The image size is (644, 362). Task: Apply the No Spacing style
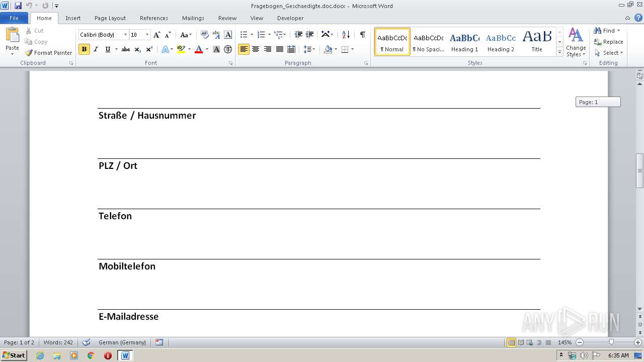(428, 42)
